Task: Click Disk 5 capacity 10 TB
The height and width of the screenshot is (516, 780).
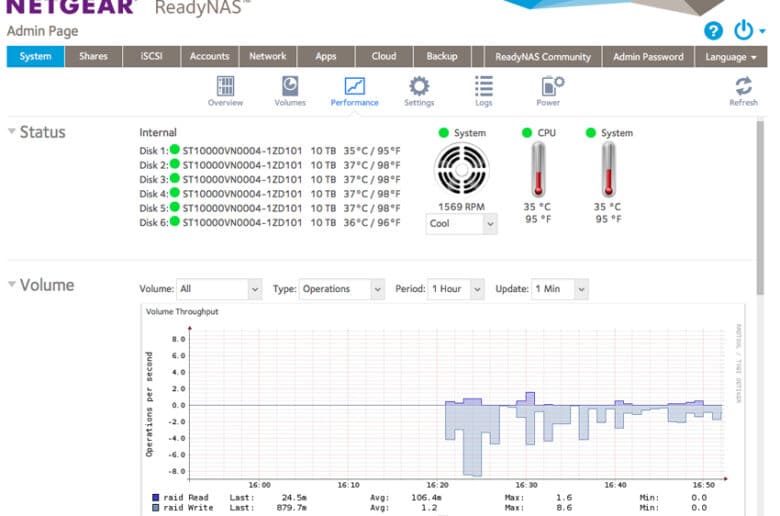Action: 323,208
